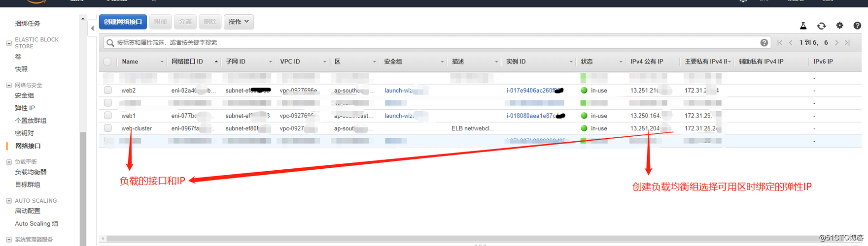Viewport: 868px width, 246px height.
Task: Open 安全组 in sidebar
Action: (x=24, y=95)
